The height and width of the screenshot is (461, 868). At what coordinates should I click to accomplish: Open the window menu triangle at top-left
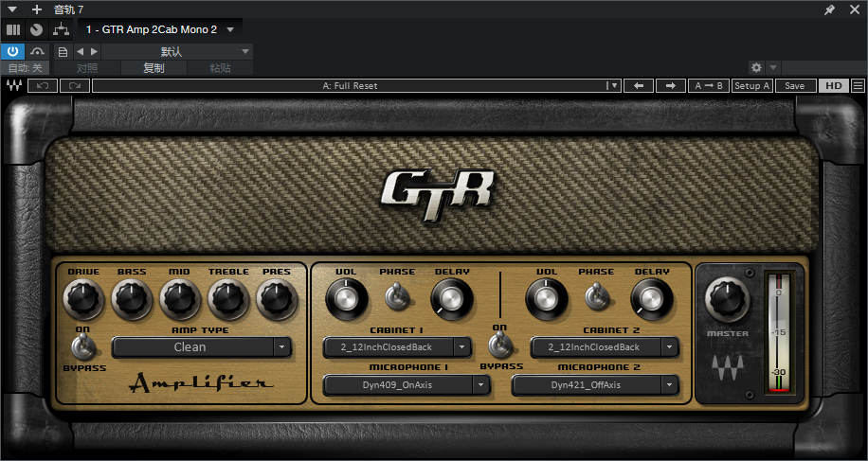tap(12, 9)
